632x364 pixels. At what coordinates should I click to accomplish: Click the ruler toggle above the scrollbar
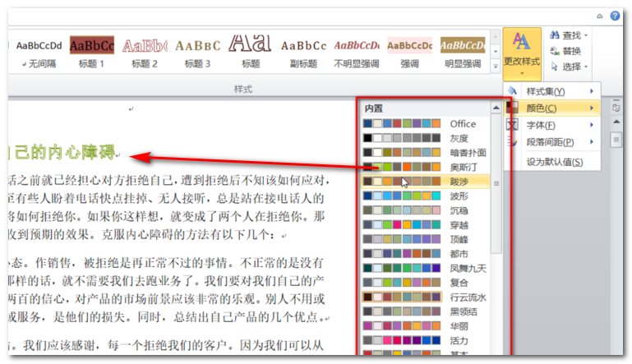pyautogui.click(x=616, y=108)
